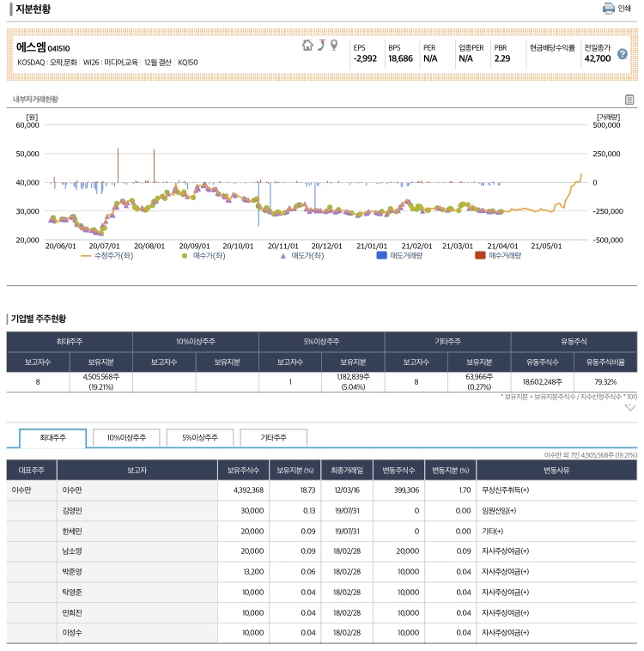Click the blue 매도거래량 legend swatch
The width and height of the screenshot is (644, 651).
point(383,256)
